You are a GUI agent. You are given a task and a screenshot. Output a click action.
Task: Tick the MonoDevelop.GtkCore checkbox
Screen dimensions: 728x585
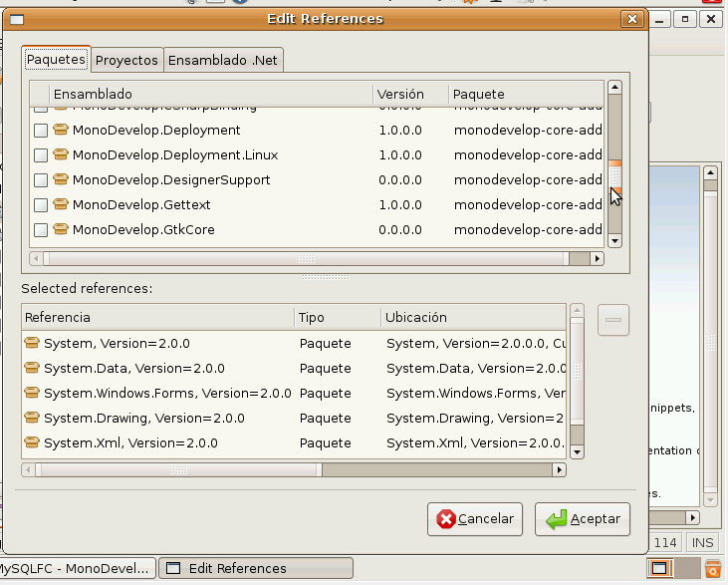(41, 230)
